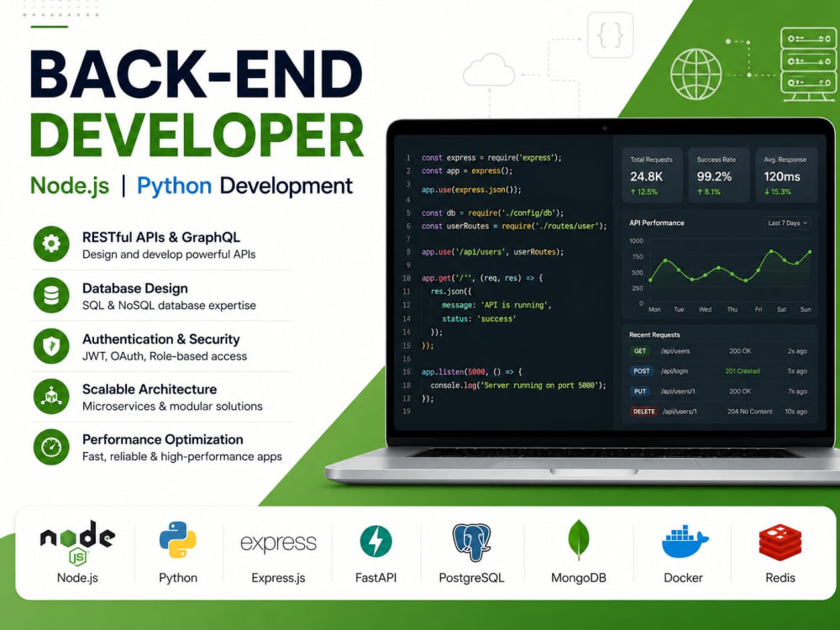Click the globe icon at top right

coord(696,74)
